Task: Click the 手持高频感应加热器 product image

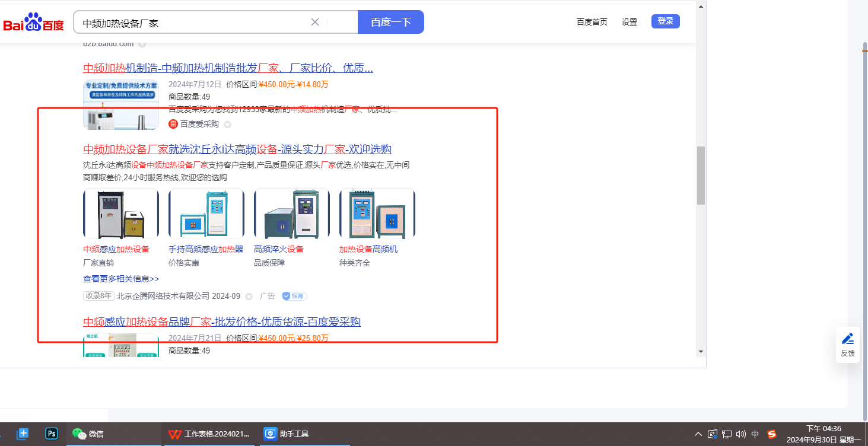Action: click(206, 214)
